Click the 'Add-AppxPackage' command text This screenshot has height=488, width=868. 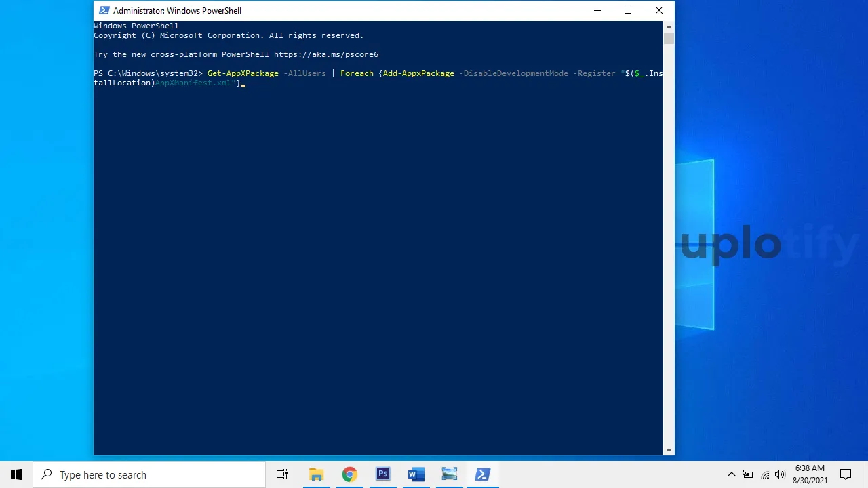coord(418,73)
